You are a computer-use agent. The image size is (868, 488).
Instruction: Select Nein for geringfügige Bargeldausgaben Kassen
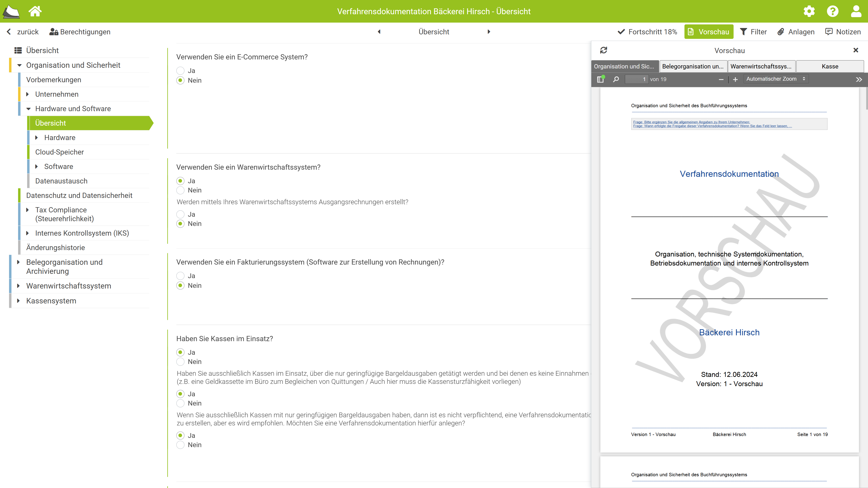click(180, 403)
